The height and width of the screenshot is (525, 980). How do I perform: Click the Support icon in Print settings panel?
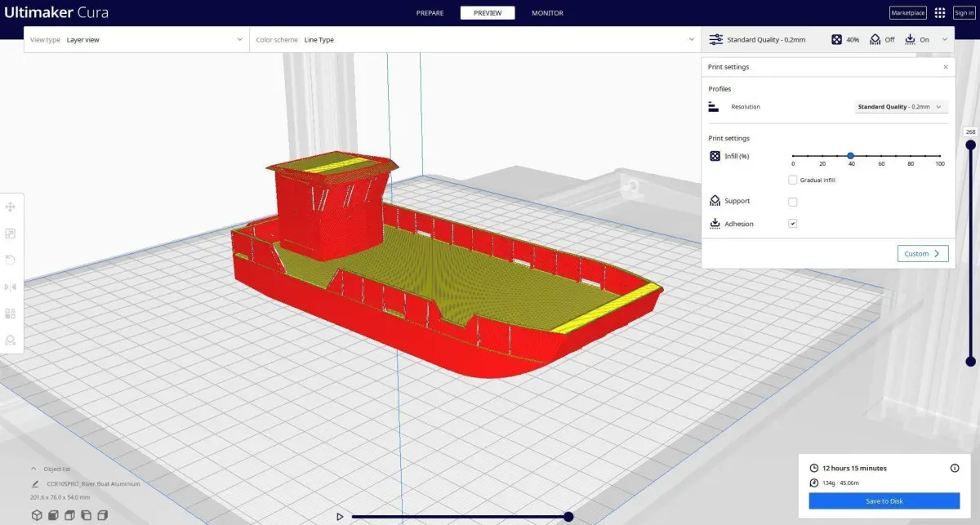click(715, 201)
